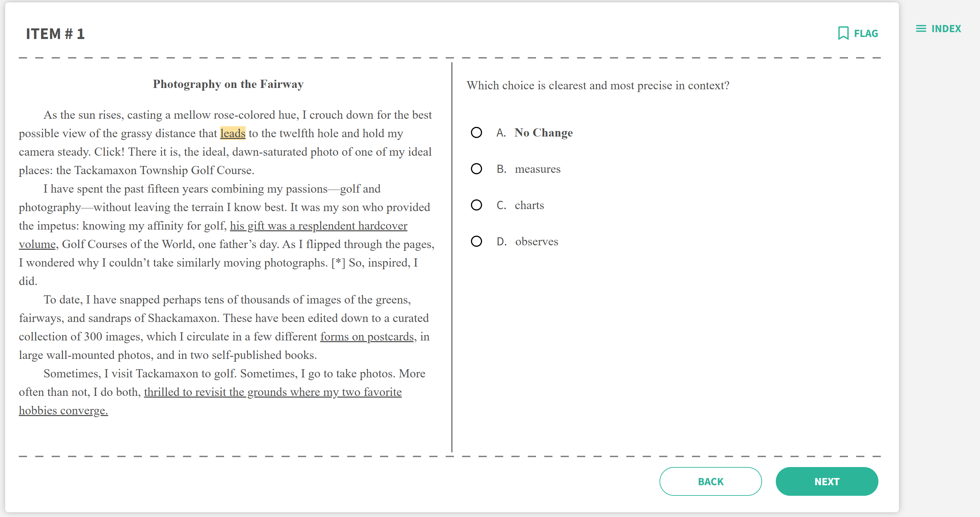Click the FLAG label text
The image size is (980, 517).
pyautogui.click(x=865, y=34)
